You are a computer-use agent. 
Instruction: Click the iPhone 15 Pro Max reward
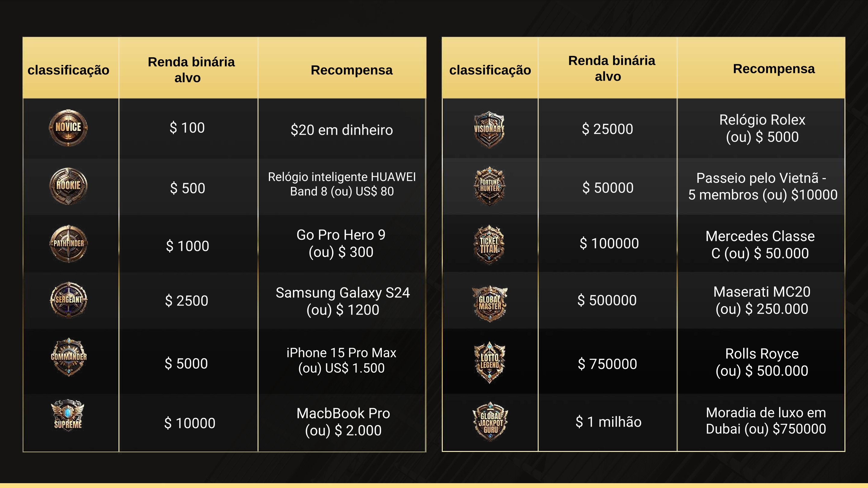coord(341,360)
